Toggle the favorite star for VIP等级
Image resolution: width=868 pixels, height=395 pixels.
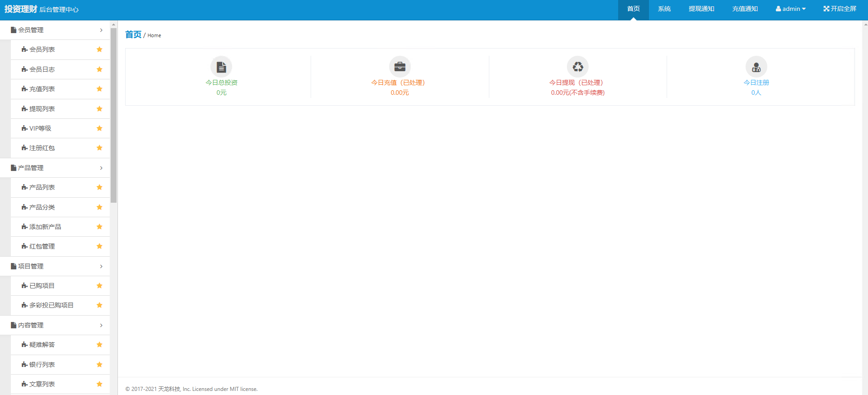pyautogui.click(x=99, y=128)
